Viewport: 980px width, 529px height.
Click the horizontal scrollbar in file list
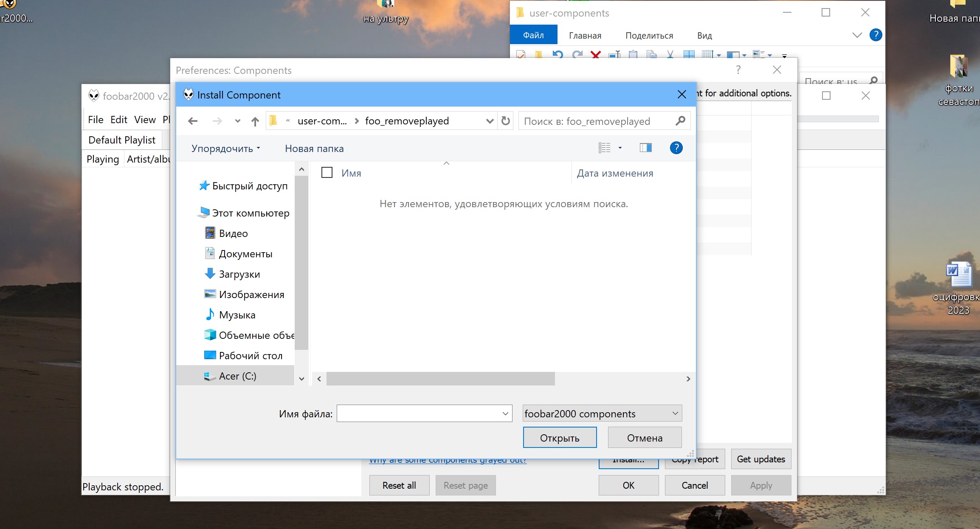pyautogui.click(x=440, y=379)
